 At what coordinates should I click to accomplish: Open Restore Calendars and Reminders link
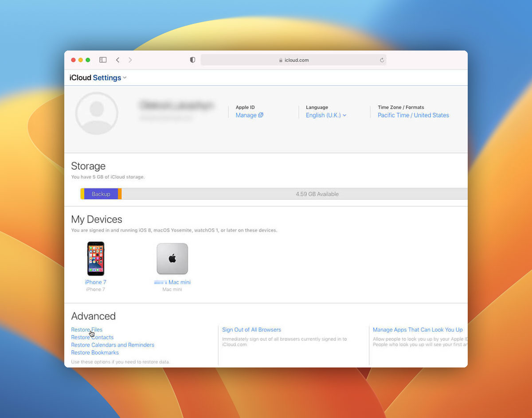pos(113,345)
